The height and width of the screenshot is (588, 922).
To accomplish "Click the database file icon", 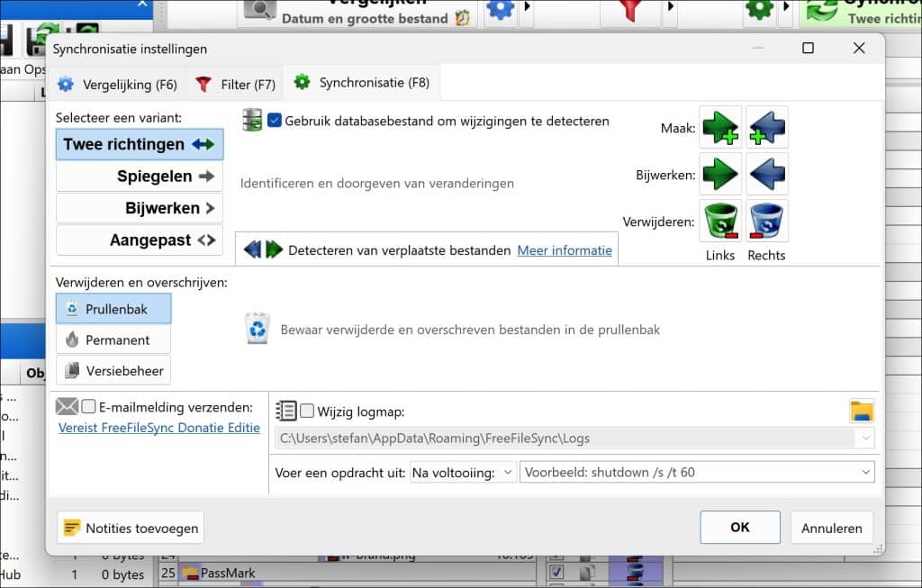I will coord(252,120).
